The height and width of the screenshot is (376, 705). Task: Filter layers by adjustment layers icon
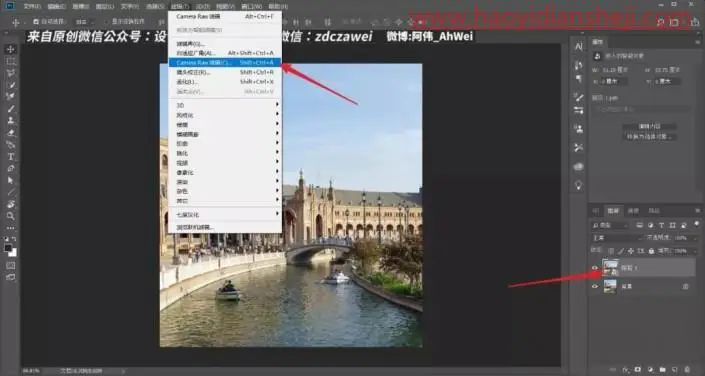(x=650, y=225)
